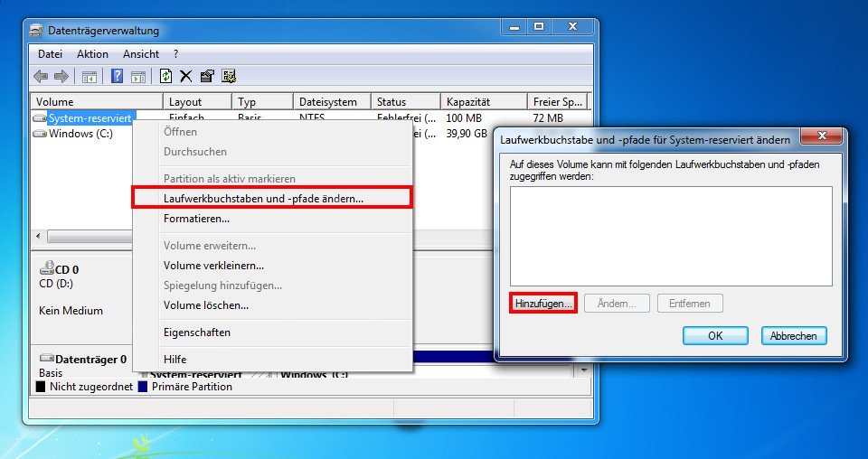Select Hilfe in the context menu
The width and height of the screenshot is (868, 459).
pos(272,360)
